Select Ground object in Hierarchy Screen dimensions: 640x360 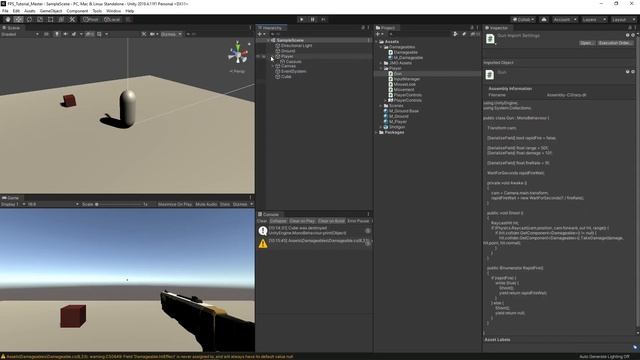tap(287, 51)
